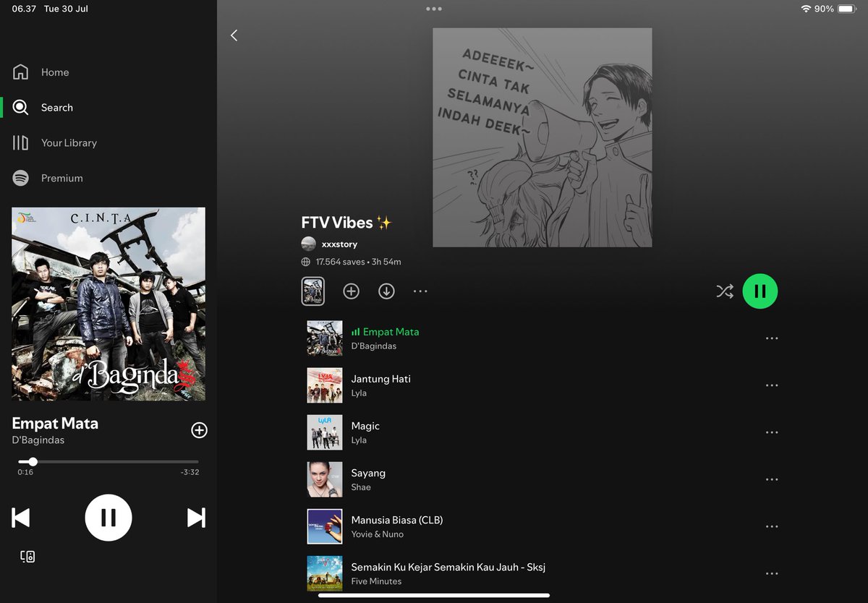Open more options for Magic
Image resolution: width=868 pixels, height=603 pixels.
pos(772,432)
